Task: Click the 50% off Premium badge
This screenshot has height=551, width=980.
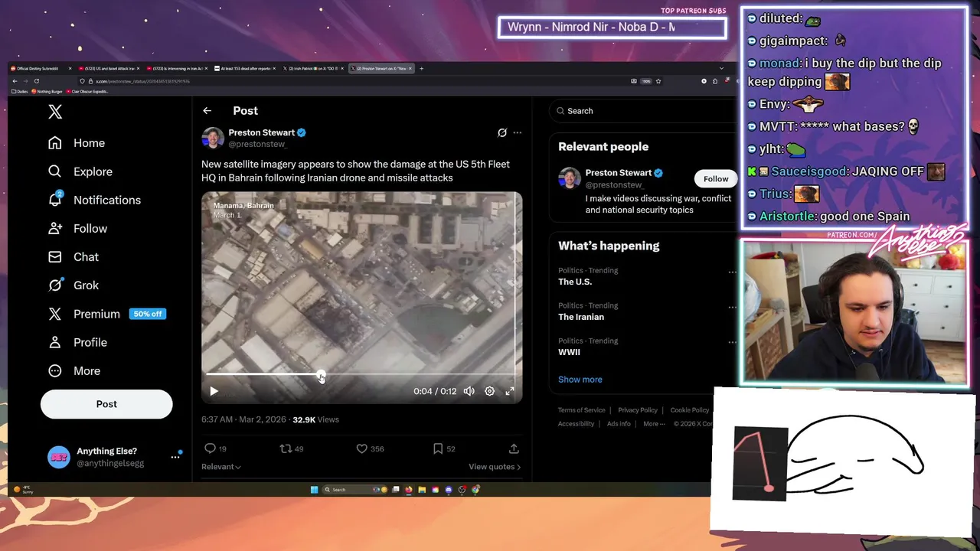Action: [147, 314]
